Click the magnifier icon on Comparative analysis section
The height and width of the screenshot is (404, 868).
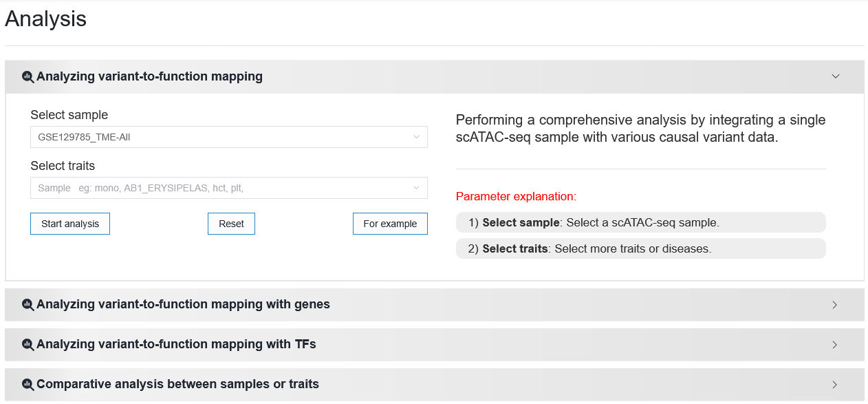pos(28,385)
